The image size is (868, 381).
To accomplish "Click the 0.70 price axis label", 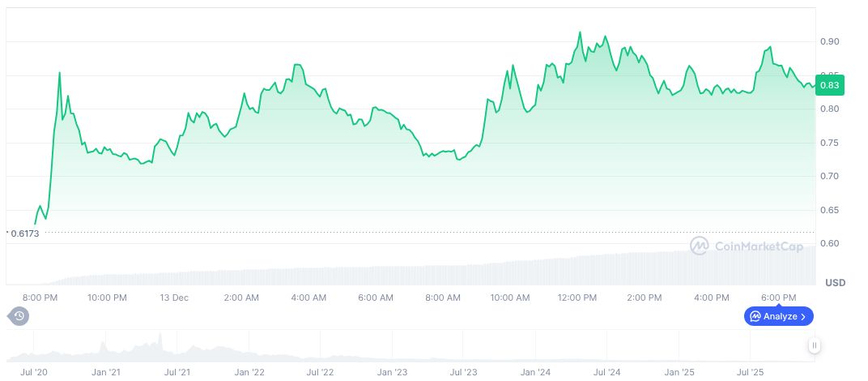I will (829, 176).
